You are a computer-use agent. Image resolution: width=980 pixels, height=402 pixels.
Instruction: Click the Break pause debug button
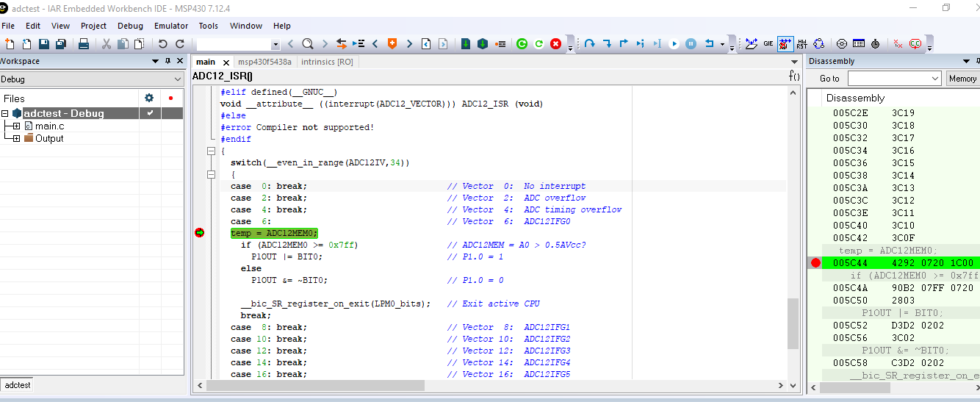click(x=691, y=44)
